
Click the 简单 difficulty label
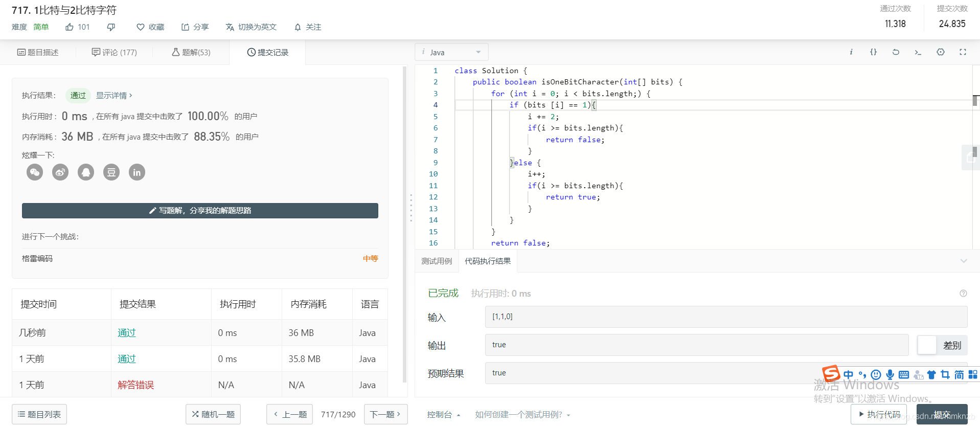point(41,27)
